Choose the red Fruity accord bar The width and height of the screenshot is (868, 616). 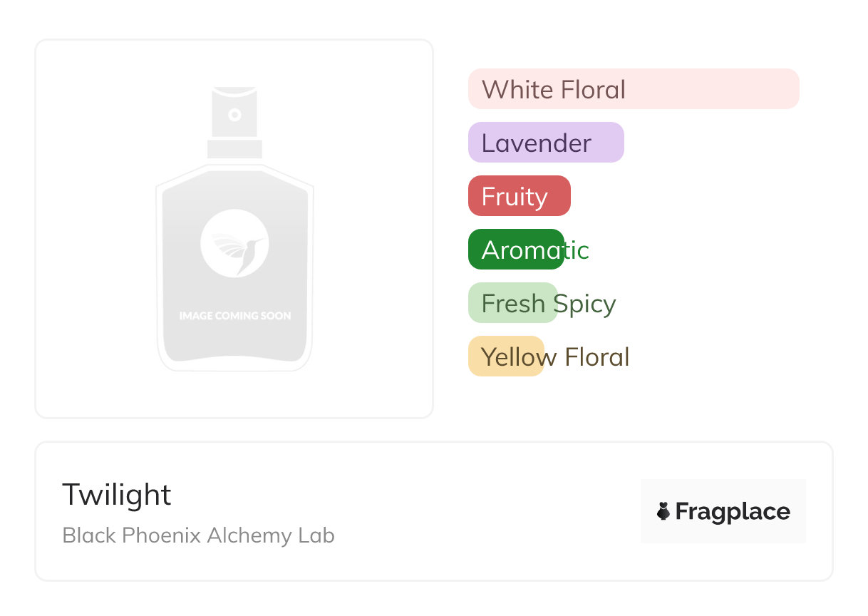click(519, 196)
